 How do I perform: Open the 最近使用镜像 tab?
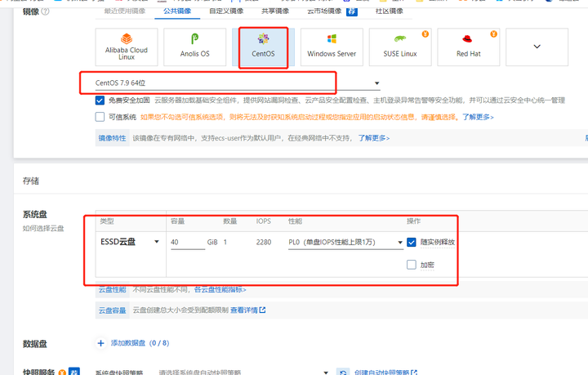125,11
